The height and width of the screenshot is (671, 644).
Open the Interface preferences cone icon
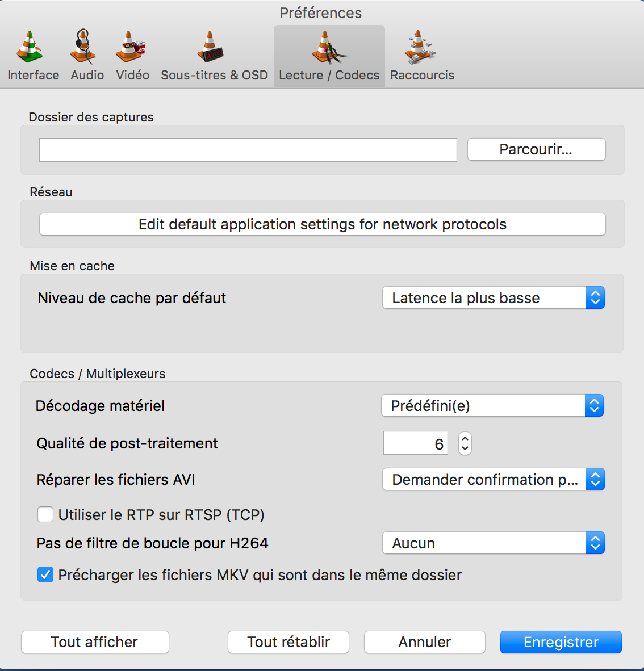pos(29,46)
